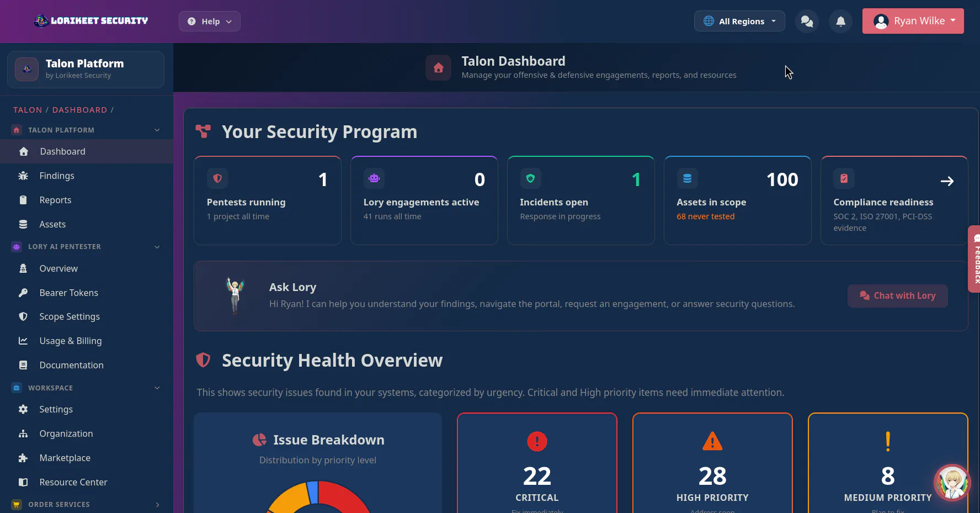Click the Lory mascot figure in Ask Lory
This screenshot has width=980, height=513.
tap(235, 295)
